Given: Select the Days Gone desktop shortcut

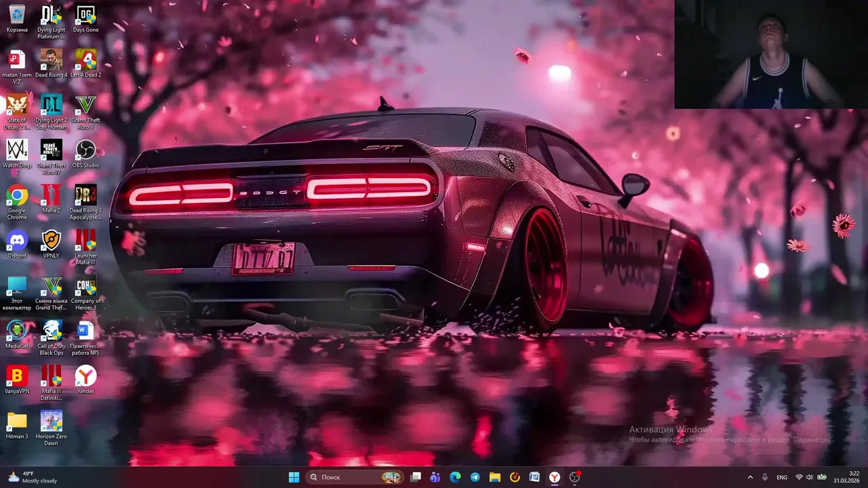Looking at the screenshot, I should [85, 18].
